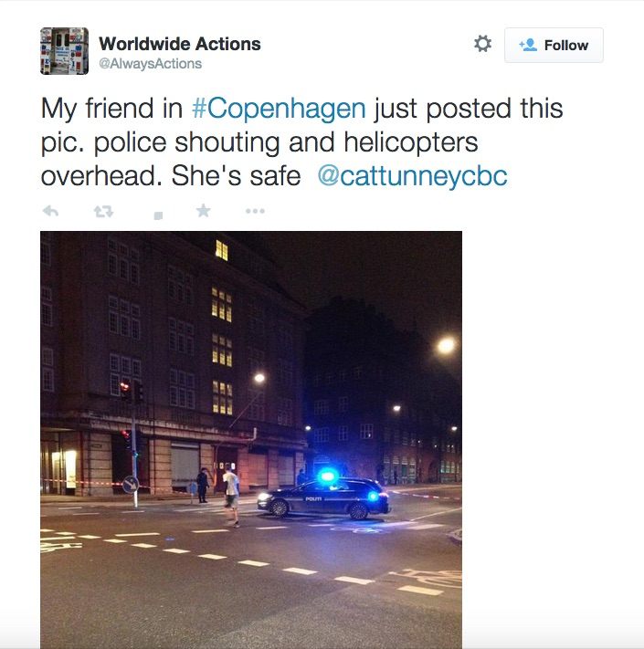The width and height of the screenshot is (644, 649).
Task: Open the #Copenhagen hashtag link
Action: 279,109
